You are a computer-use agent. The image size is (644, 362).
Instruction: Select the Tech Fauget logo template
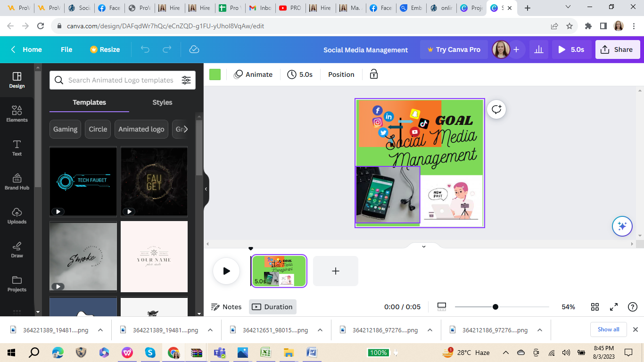tap(83, 181)
